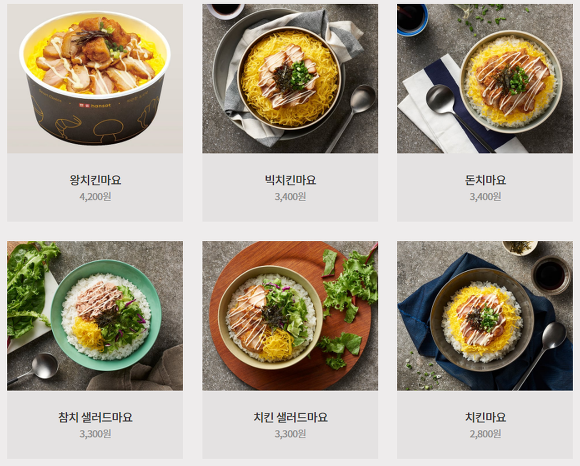Click the 치킨마요 menu name
The image size is (580, 466).
[x=485, y=417]
